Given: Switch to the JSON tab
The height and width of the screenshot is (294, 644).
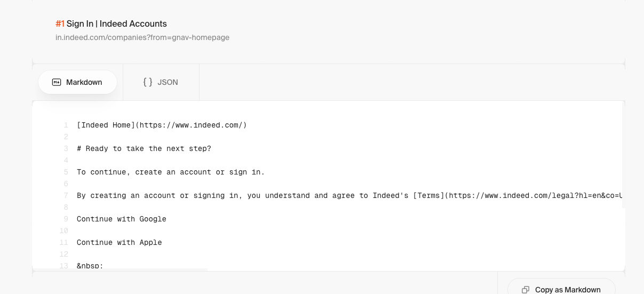Looking at the screenshot, I should click(161, 82).
